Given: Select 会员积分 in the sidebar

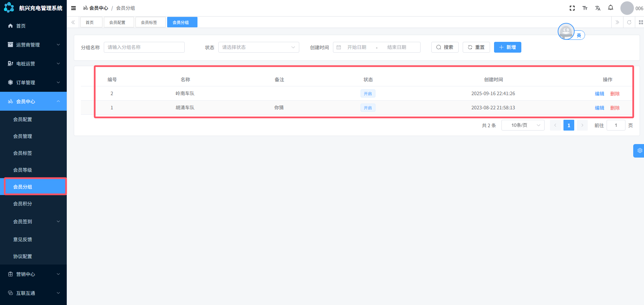Looking at the screenshot, I should click(x=23, y=204).
